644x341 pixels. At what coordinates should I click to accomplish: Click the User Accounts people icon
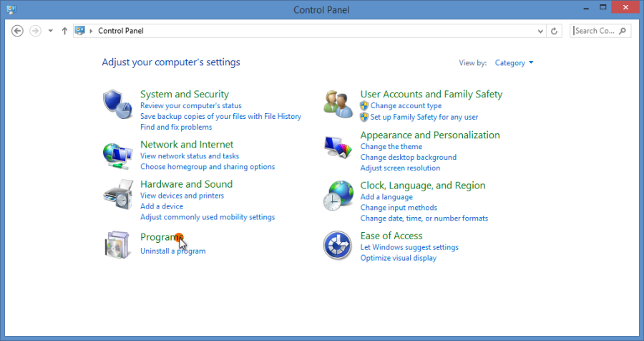(337, 105)
